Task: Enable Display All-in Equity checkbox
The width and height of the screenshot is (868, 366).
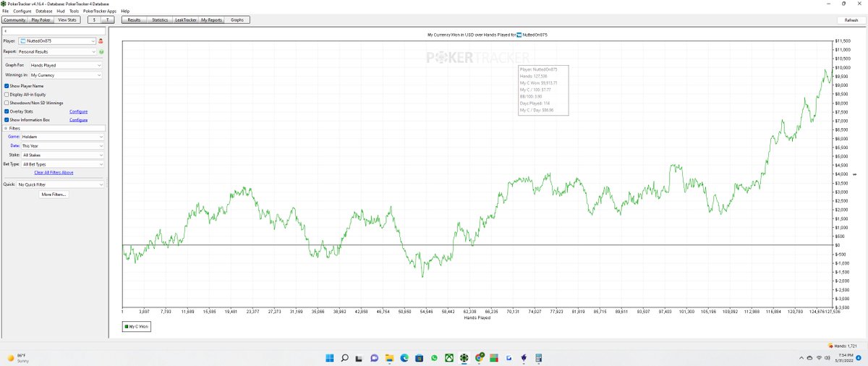Action: coord(7,94)
